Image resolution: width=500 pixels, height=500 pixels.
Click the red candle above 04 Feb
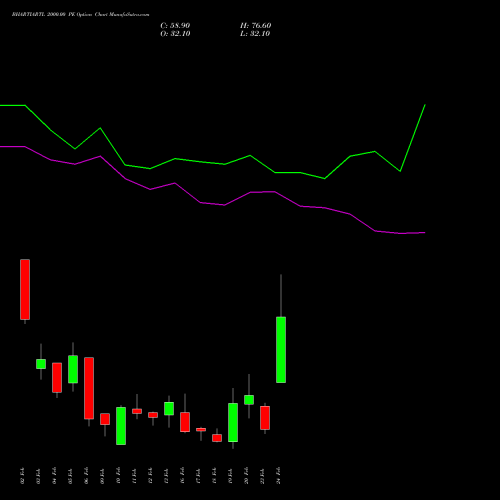(x=57, y=377)
